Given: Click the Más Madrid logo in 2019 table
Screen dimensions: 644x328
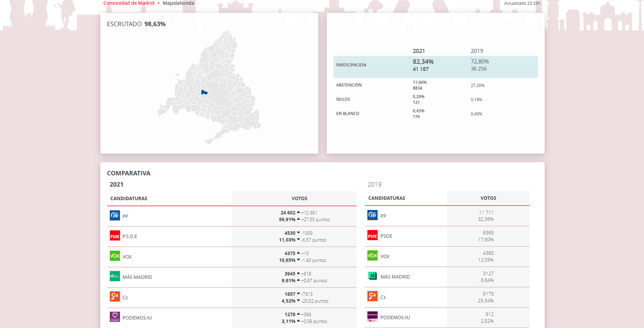Looking at the screenshot, I should pos(373,276).
